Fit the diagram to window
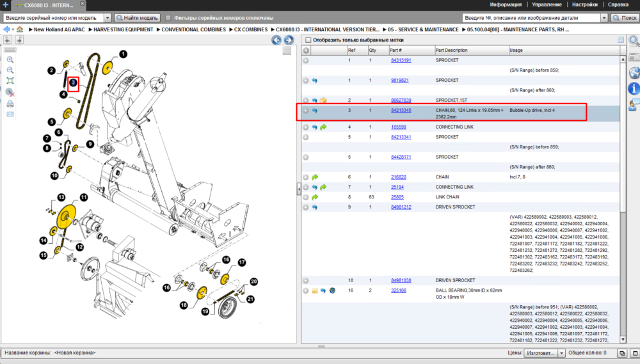 coord(10,81)
